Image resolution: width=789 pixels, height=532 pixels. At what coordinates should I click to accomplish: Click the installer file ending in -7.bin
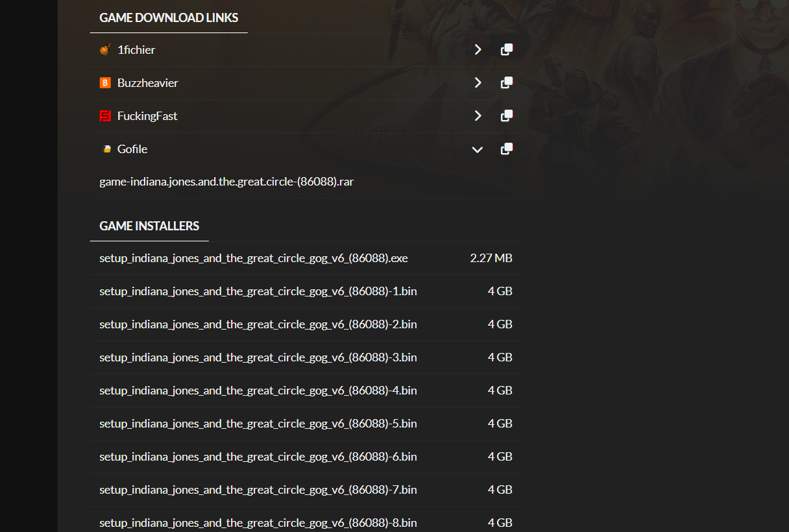tap(258, 490)
